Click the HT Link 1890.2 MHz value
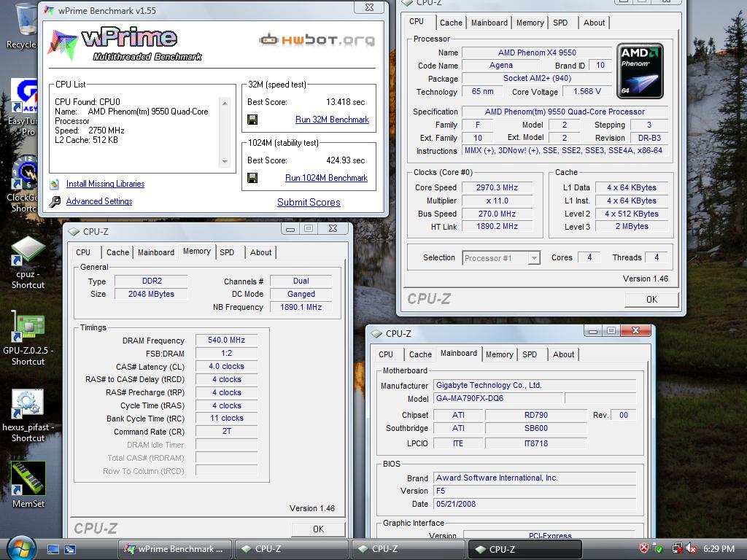This screenshot has width=747, height=560. [x=497, y=226]
